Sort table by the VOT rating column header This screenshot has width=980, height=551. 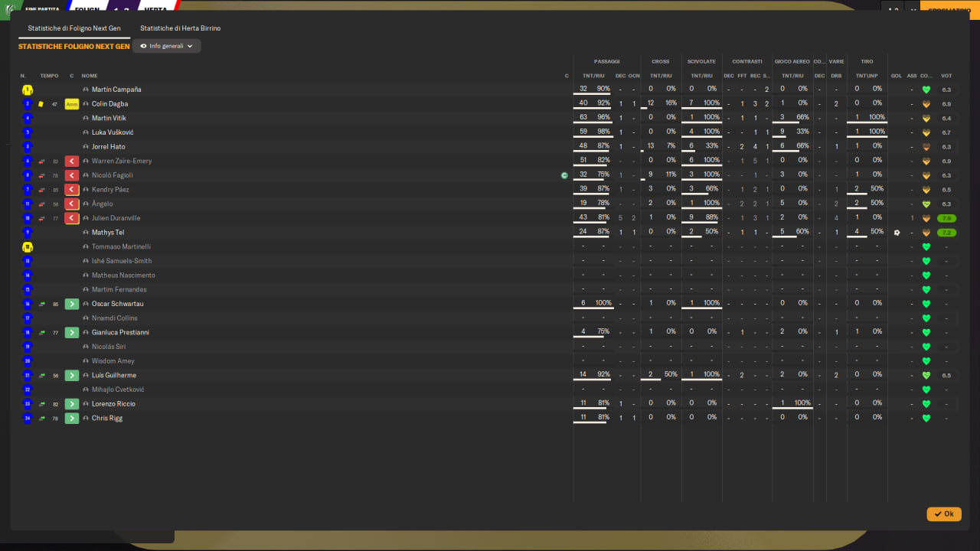pyautogui.click(x=946, y=76)
